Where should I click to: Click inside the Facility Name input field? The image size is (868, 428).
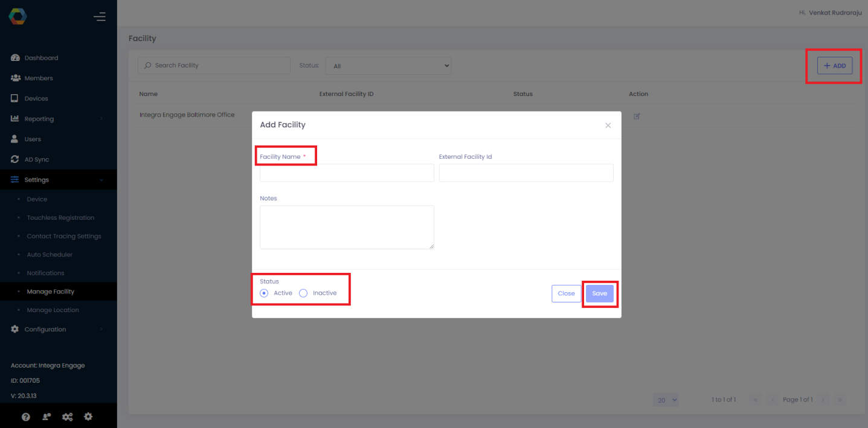pyautogui.click(x=346, y=173)
